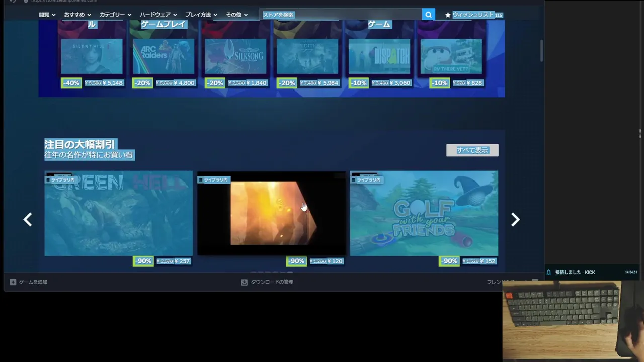Click the keyboard webcam overlay

[x=573, y=321]
